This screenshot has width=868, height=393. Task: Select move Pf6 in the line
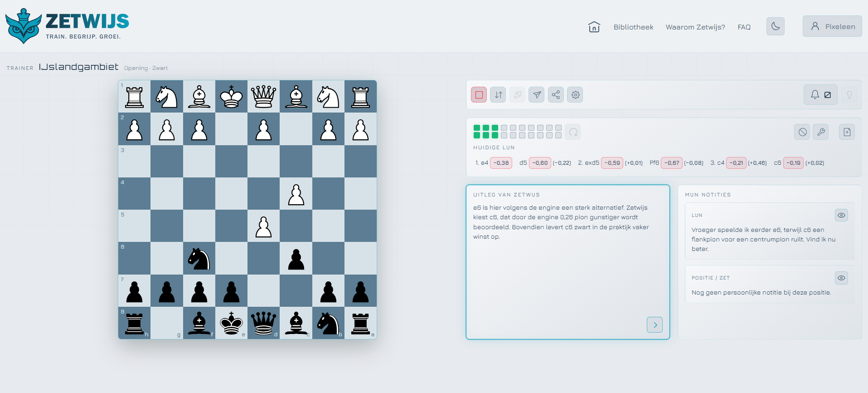click(x=654, y=162)
